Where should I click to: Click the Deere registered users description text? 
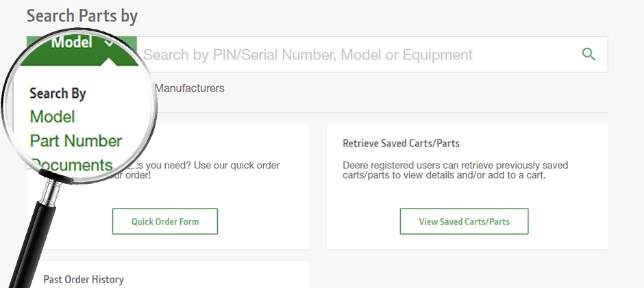click(455, 170)
